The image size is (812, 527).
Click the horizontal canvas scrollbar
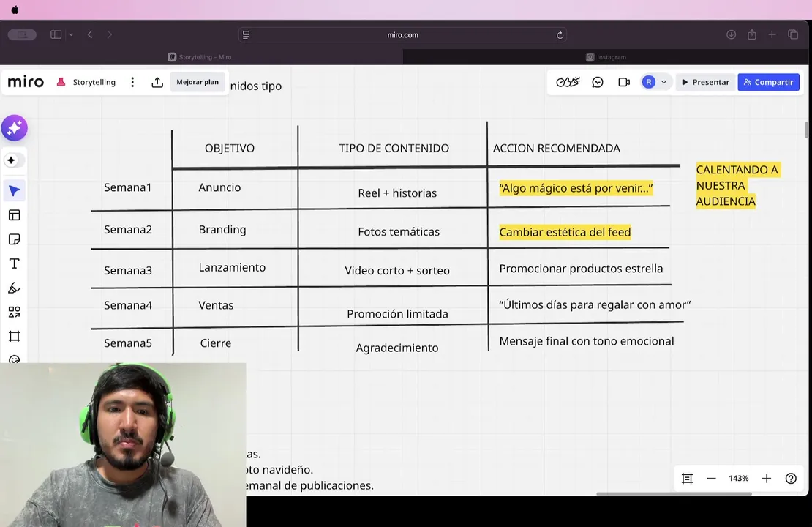pyautogui.click(x=674, y=494)
